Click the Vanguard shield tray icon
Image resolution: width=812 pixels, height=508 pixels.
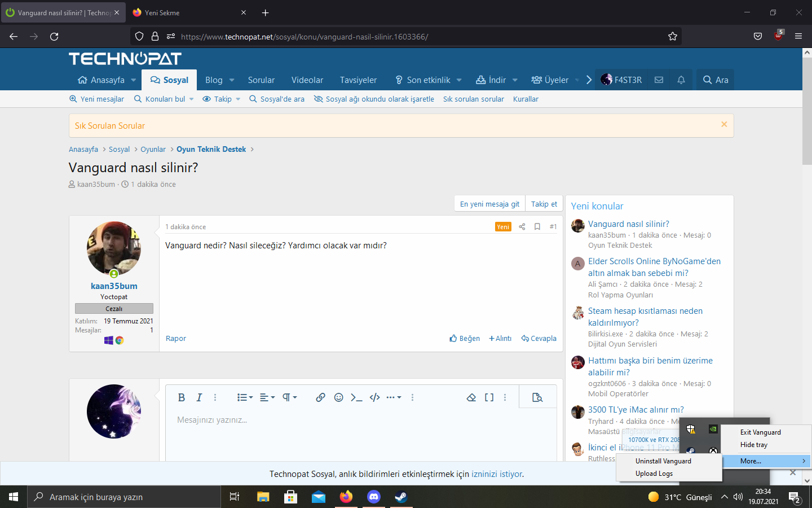pos(691,430)
